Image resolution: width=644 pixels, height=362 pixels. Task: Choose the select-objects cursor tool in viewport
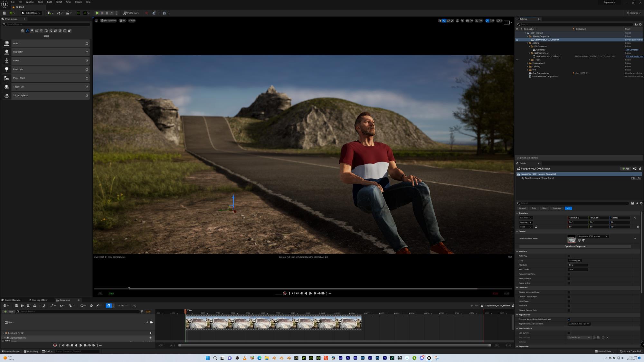pos(440,21)
